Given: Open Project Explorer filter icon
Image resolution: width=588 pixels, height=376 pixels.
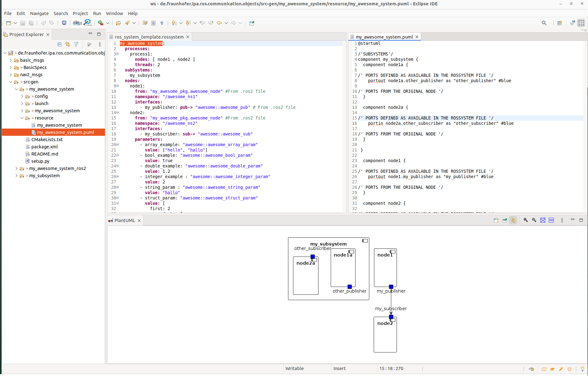Looking at the screenshot, I should click(x=76, y=44).
